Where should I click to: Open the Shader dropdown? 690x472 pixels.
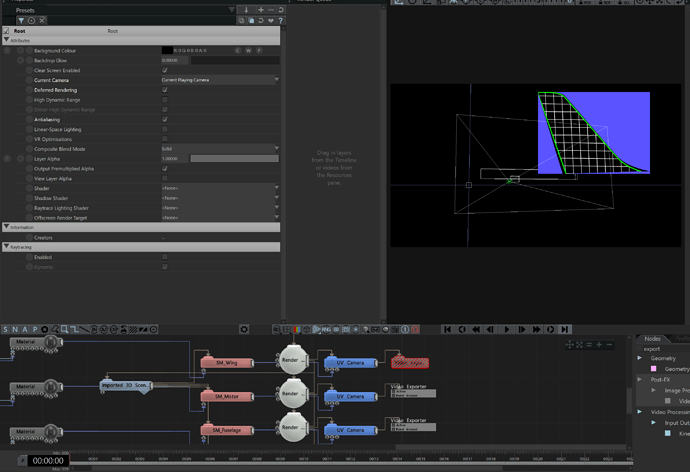coord(220,188)
